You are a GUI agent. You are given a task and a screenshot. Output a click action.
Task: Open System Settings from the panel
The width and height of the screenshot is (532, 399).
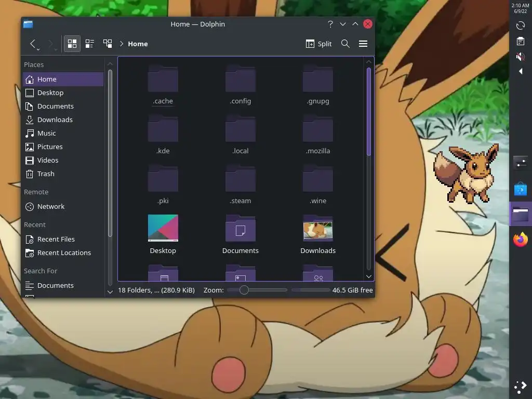coord(521,162)
